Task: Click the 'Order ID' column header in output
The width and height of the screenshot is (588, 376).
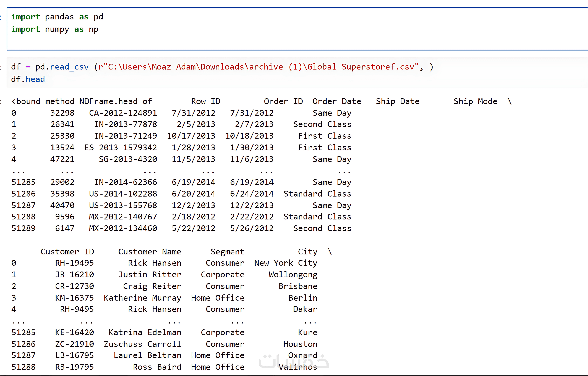Action: [283, 101]
